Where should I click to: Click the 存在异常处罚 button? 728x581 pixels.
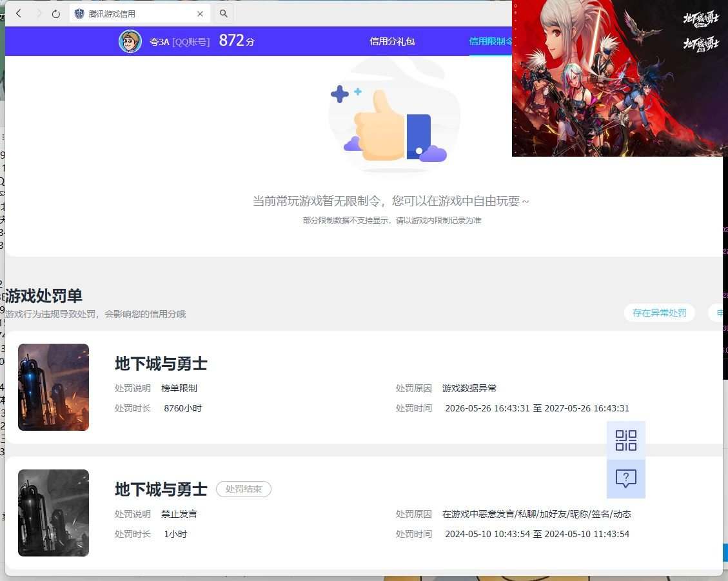[x=659, y=313]
